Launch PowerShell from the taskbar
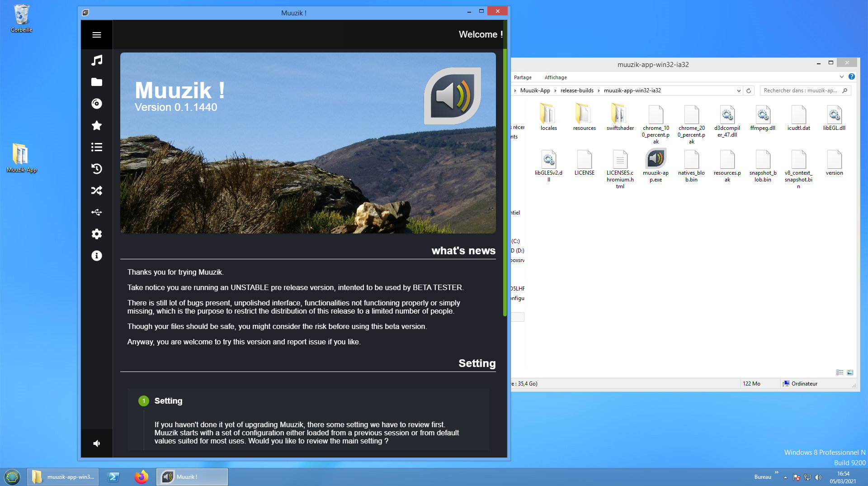The image size is (868, 486). (x=113, y=477)
